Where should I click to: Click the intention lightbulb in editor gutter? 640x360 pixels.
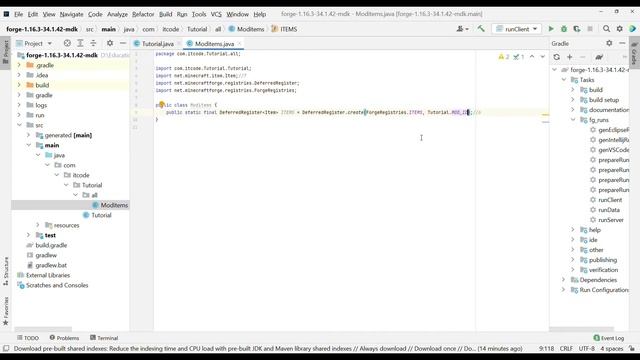click(162, 104)
